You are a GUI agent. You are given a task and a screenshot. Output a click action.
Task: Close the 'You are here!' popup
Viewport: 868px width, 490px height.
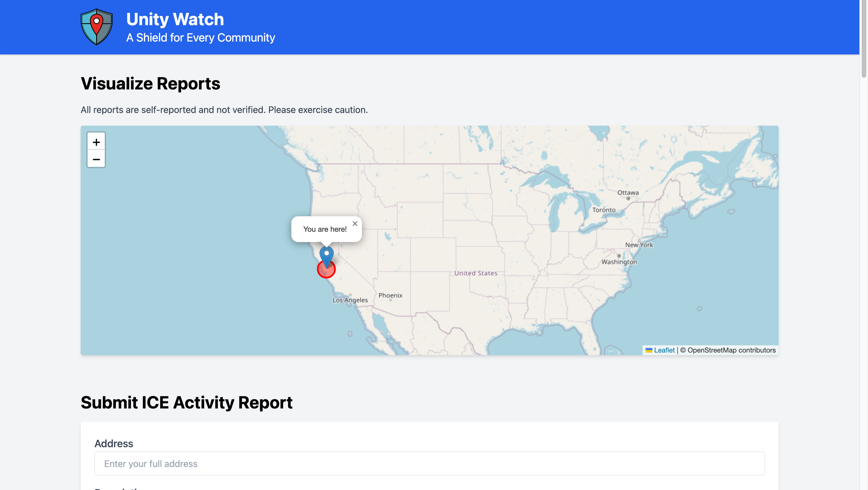click(355, 223)
